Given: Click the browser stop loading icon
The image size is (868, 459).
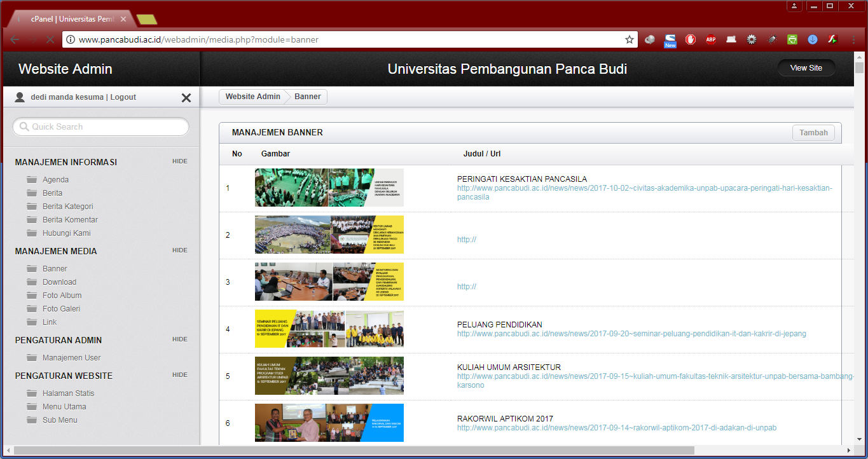Looking at the screenshot, I should click(x=50, y=39).
